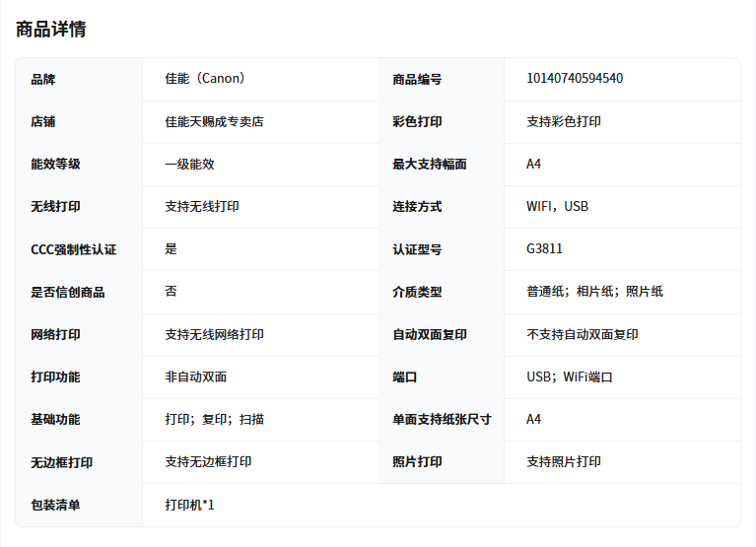The height and width of the screenshot is (547, 756).
Task: Click the 一级能效 energy rating value
Action: (x=189, y=165)
